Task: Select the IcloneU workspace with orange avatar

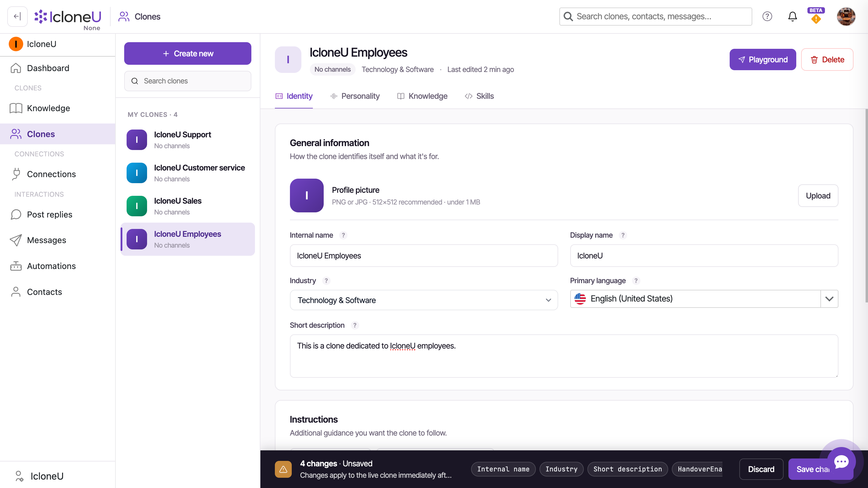Action: [58, 44]
